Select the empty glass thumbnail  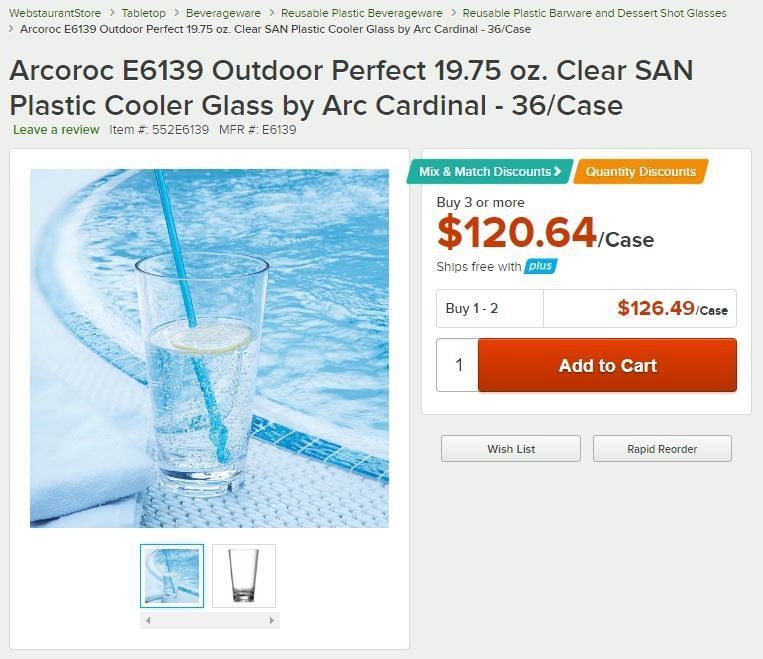[243, 575]
